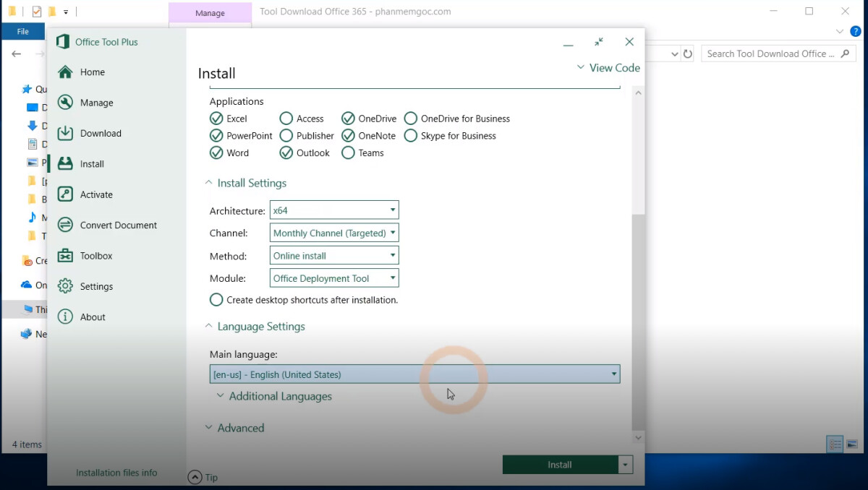Click the Settings gear icon in sidebar
Viewport: 868px width, 490px height.
click(x=65, y=286)
